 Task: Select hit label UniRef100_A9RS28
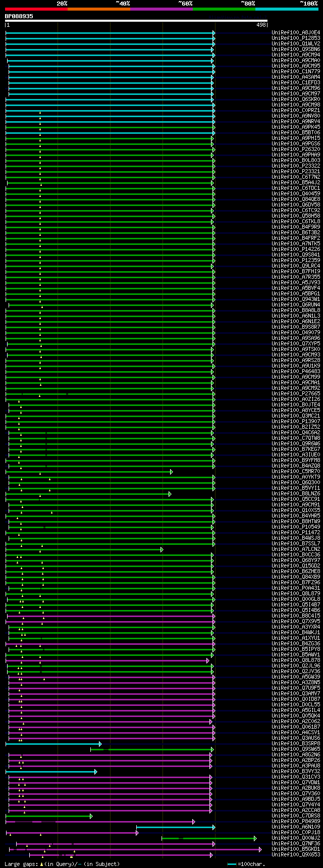point(296,360)
